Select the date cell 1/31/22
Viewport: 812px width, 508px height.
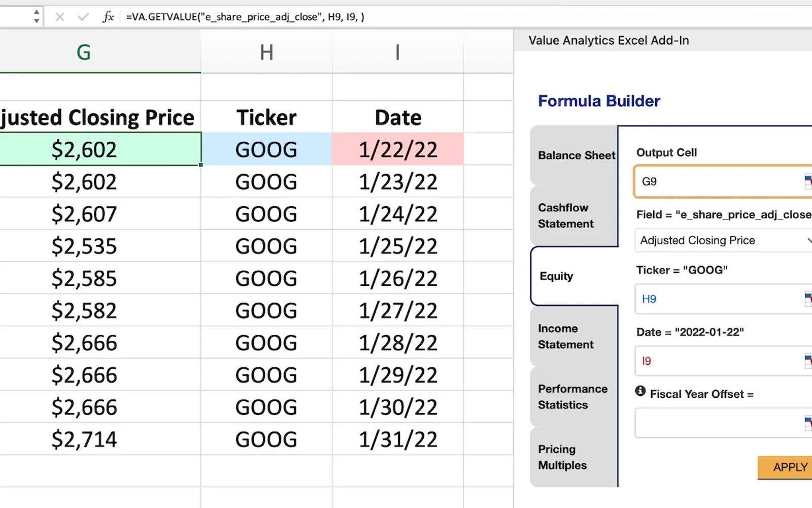coord(398,439)
